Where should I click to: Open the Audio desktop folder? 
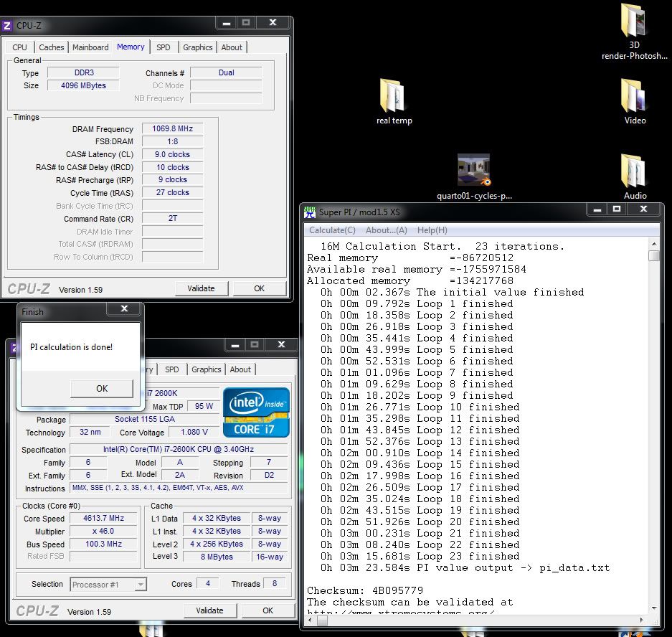click(x=634, y=172)
